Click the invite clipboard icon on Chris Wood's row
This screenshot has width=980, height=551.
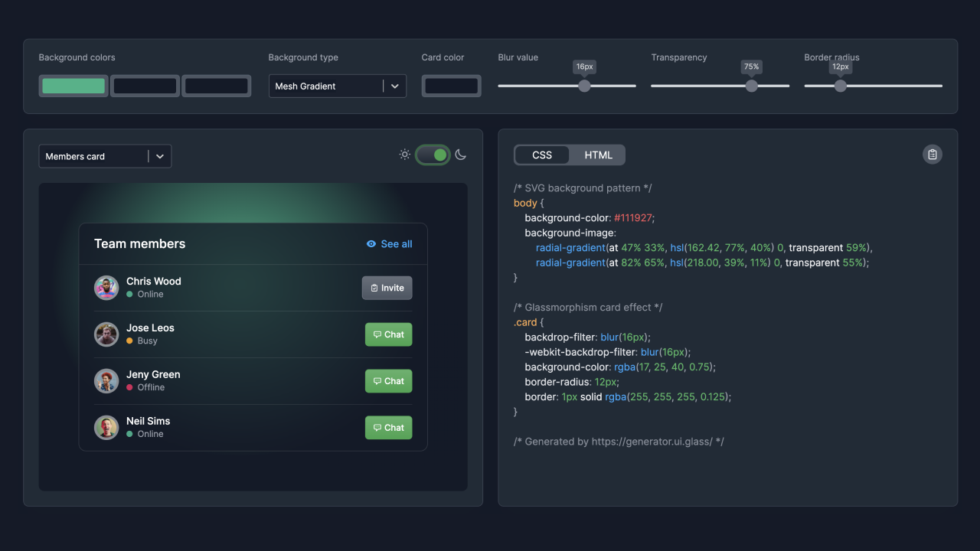coord(374,288)
